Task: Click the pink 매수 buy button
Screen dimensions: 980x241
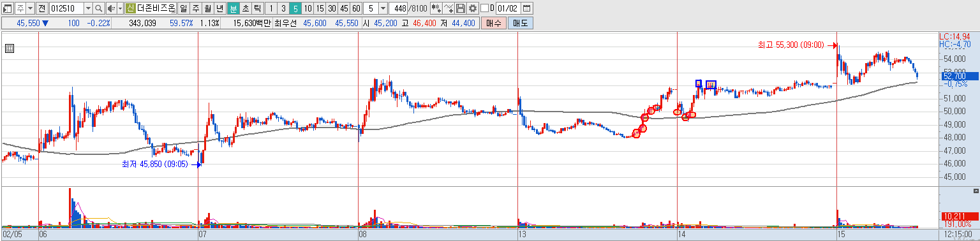Action: coord(494,23)
